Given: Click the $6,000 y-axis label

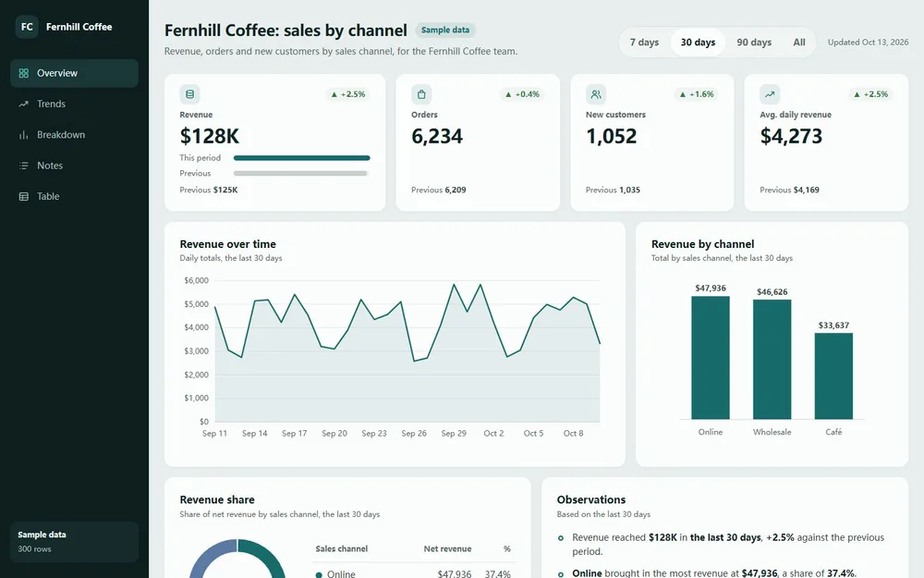Looking at the screenshot, I should point(196,281).
